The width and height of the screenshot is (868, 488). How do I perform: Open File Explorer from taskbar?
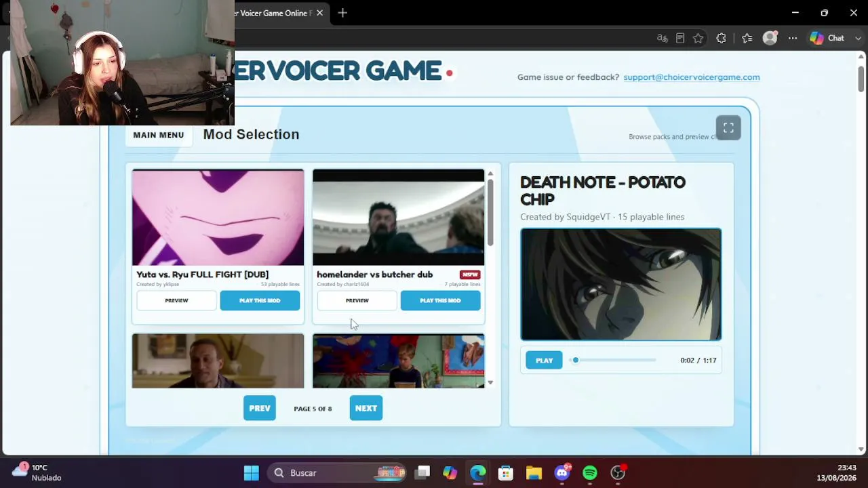tap(534, 472)
